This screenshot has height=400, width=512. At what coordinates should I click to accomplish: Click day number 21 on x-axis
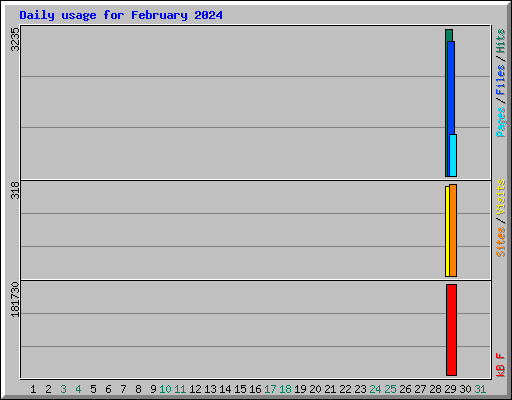(x=330, y=389)
